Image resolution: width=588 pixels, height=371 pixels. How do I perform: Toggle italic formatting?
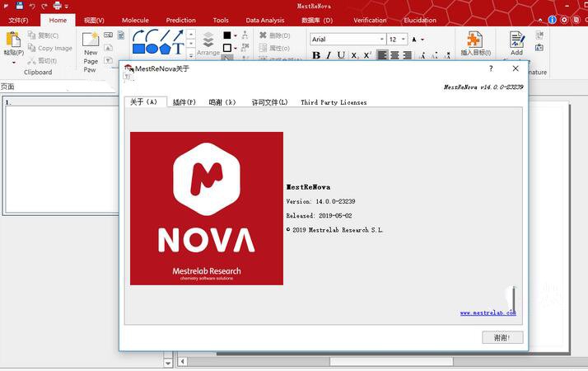click(329, 55)
